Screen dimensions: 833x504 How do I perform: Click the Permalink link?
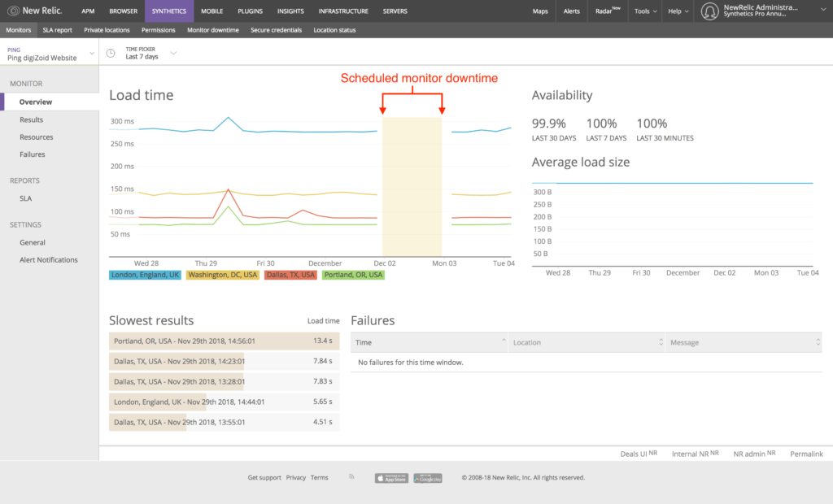(x=806, y=454)
